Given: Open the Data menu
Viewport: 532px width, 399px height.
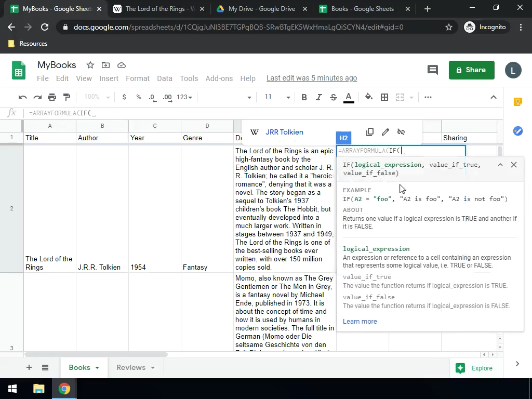Looking at the screenshot, I should pos(165,78).
